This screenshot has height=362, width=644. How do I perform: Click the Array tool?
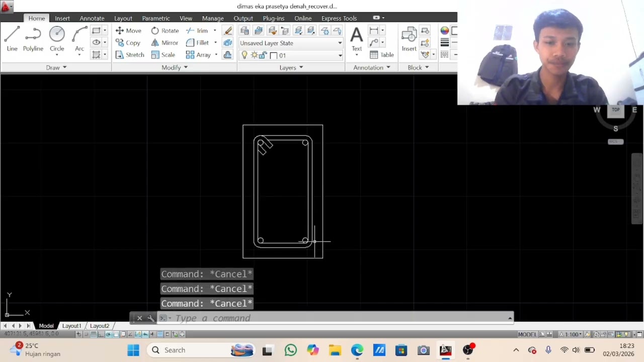[198, 55]
